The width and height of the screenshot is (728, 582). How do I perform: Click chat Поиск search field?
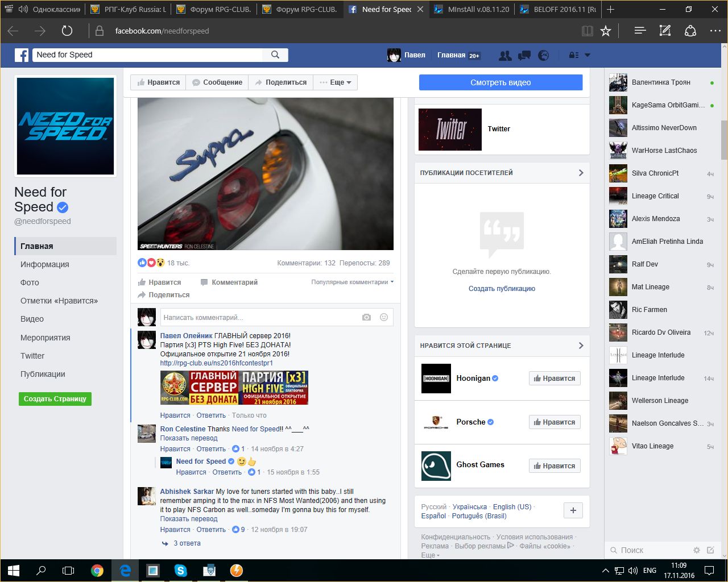coord(648,550)
